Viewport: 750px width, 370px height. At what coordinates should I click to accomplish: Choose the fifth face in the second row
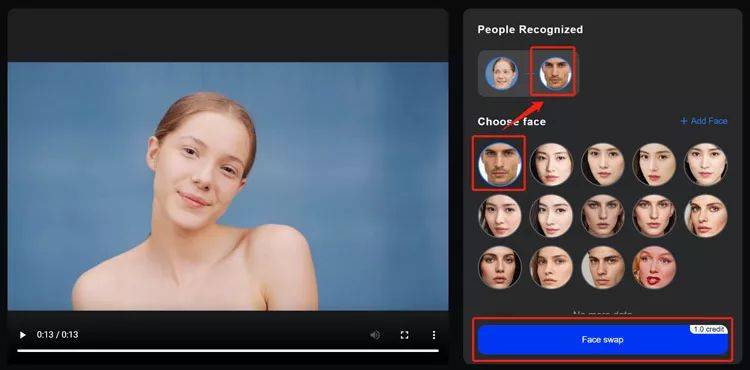706,216
